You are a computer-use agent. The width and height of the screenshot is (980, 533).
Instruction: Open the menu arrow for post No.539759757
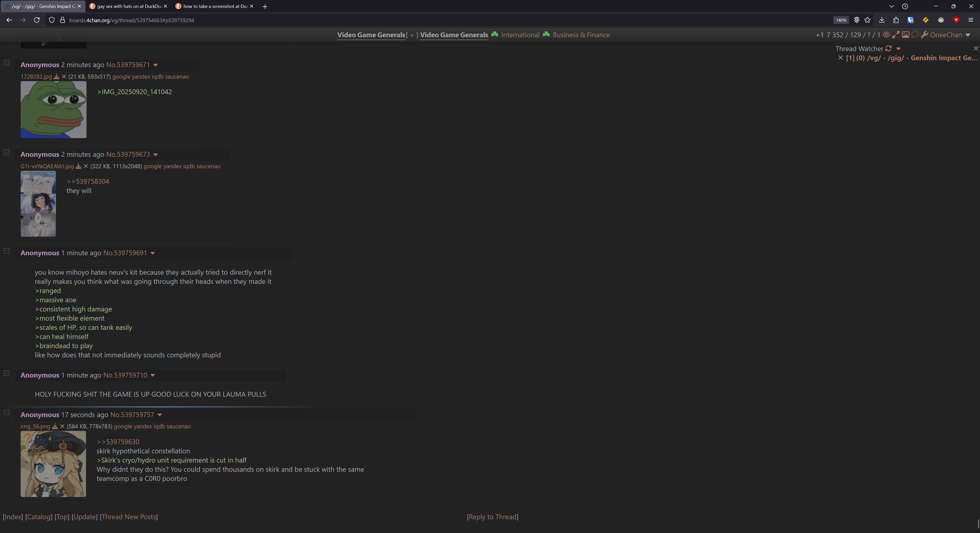click(x=160, y=415)
